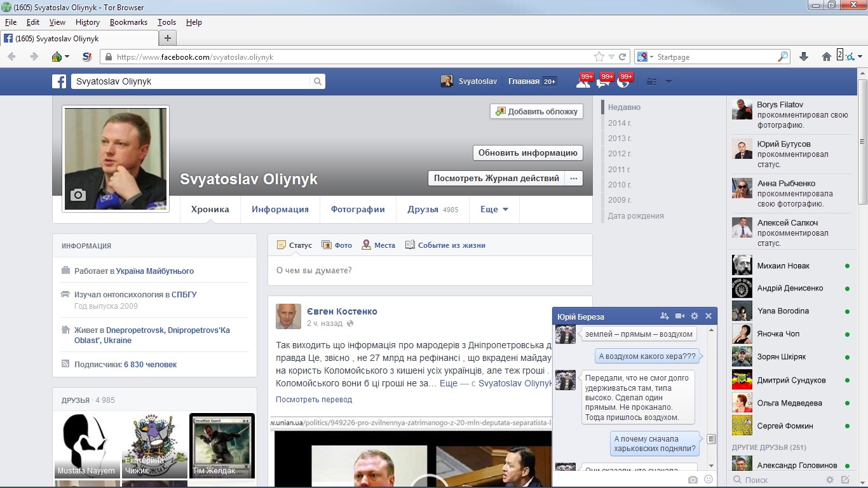Close the Юрій Береза chat window
This screenshot has width=868, height=488.
point(709,316)
